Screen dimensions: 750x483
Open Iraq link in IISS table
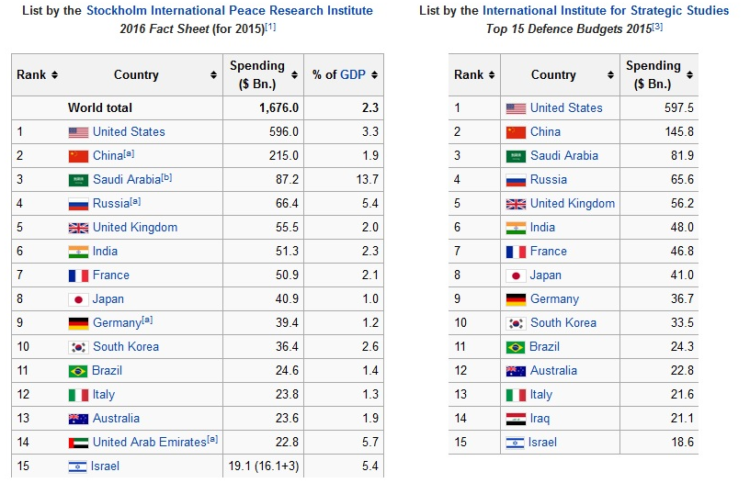(540, 419)
